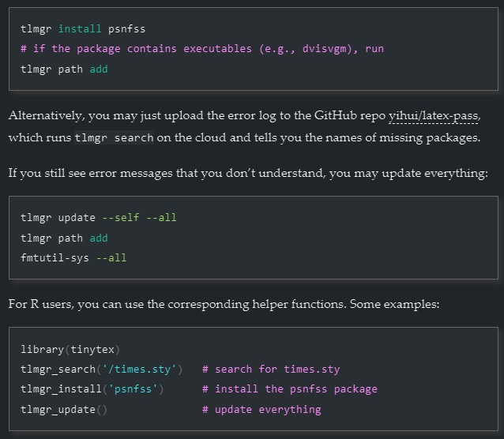This screenshot has width=504, height=439.
Task: Open the yihui/latex-pass GitHub link
Action: (434, 116)
